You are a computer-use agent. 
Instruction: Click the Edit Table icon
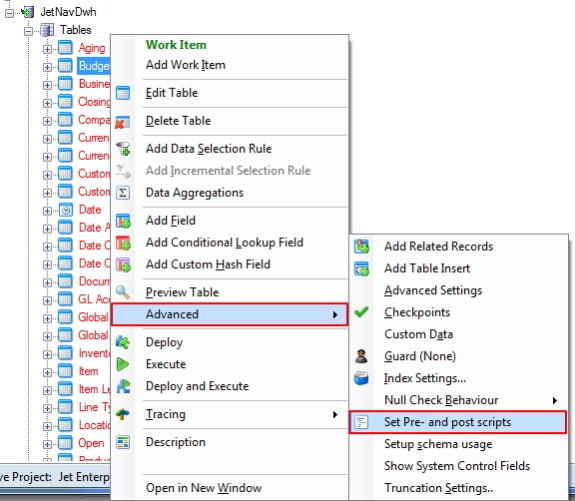point(123,93)
